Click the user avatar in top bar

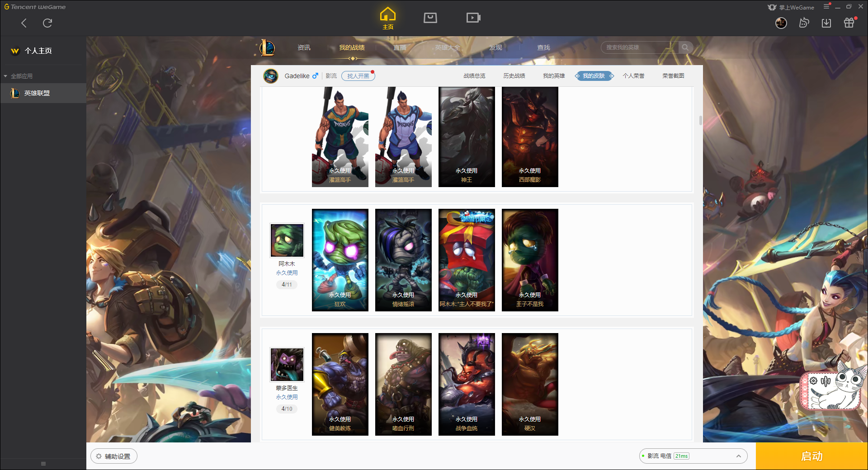click(781, 23)
